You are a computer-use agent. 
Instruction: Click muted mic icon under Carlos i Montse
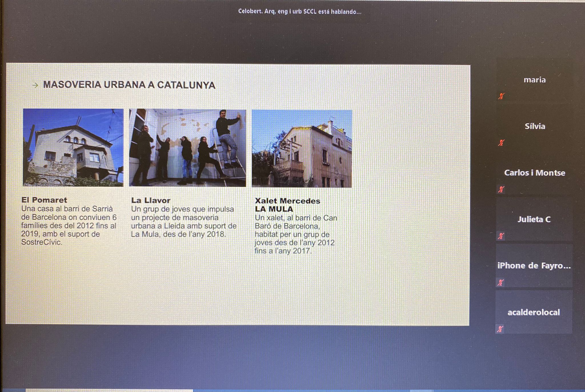click(501, 189)
